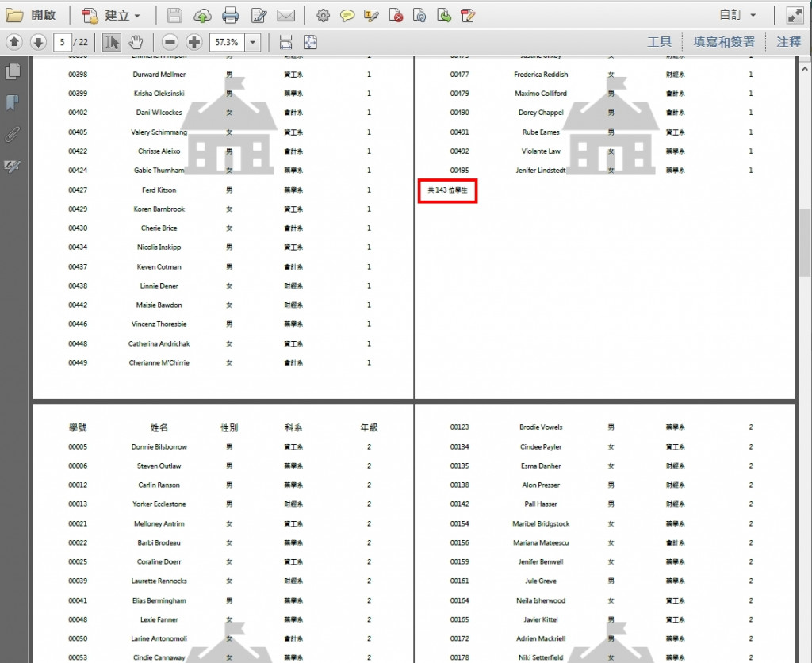
Task: Click the Print icon
Action: 230,16
